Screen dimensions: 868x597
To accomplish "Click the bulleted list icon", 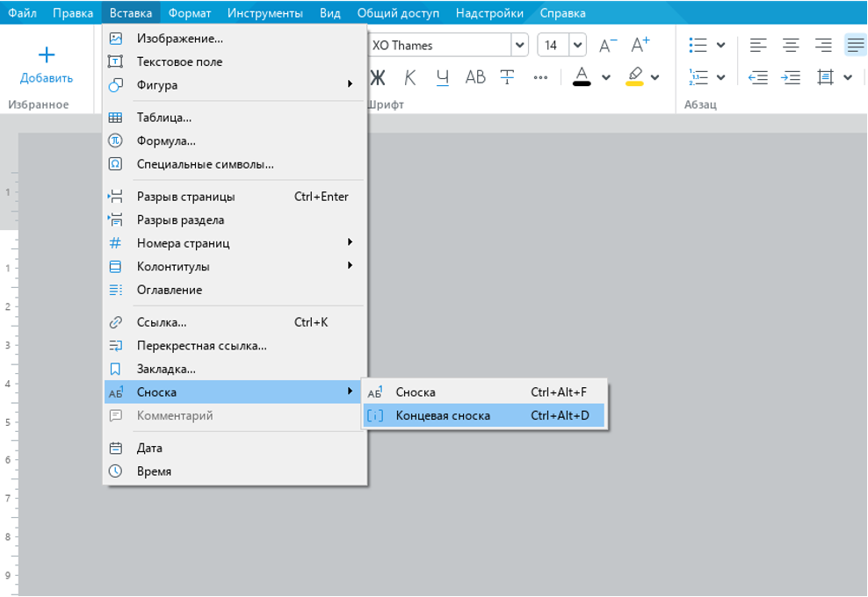I will [x=698, y=46].
